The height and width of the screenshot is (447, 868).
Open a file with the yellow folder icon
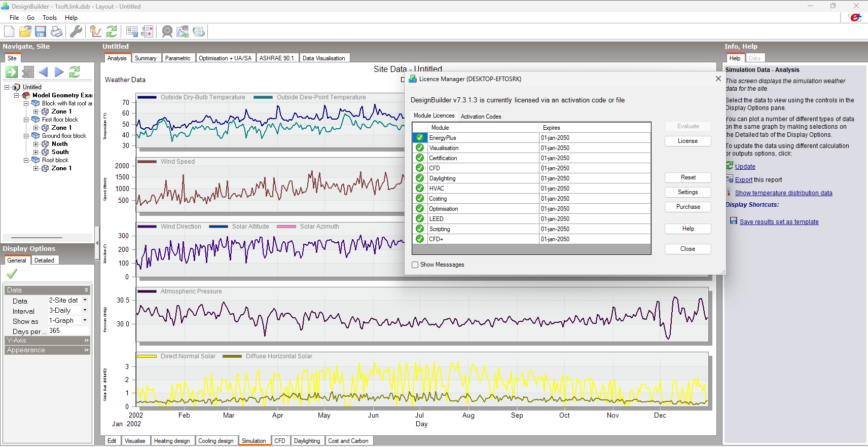point(25,31)
